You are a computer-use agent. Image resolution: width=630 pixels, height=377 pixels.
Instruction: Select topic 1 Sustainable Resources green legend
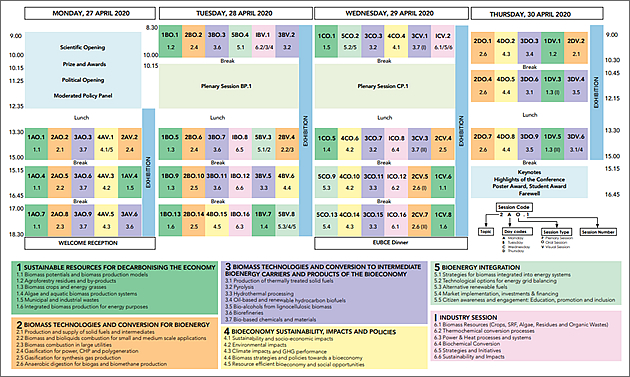[x=115, y=288]
